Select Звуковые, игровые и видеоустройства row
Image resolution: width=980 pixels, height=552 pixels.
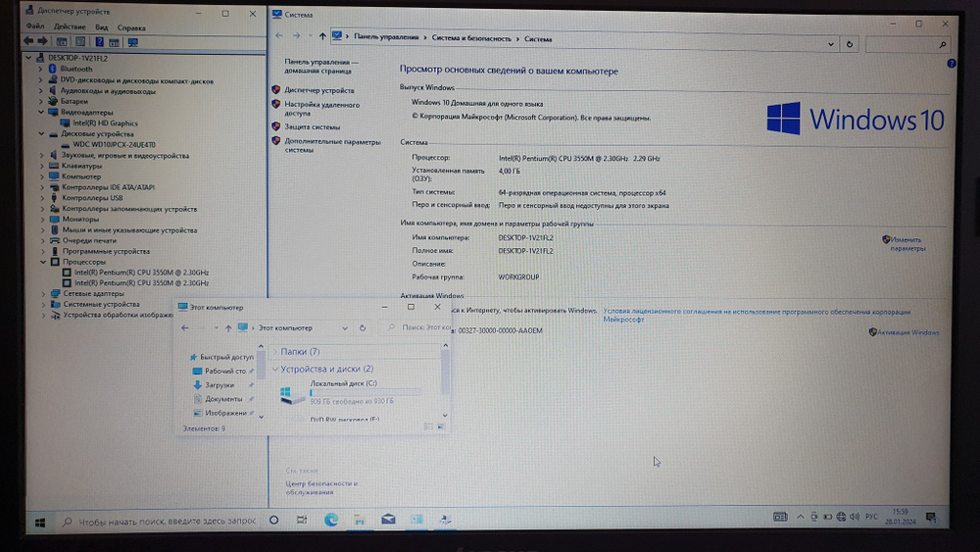tap(125, 155)
